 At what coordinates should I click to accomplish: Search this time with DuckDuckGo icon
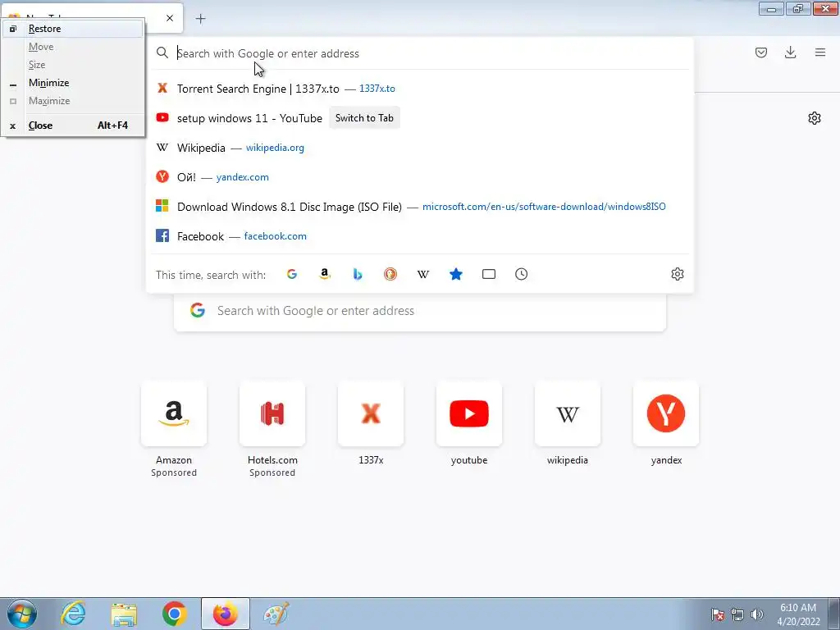[390, 274]
